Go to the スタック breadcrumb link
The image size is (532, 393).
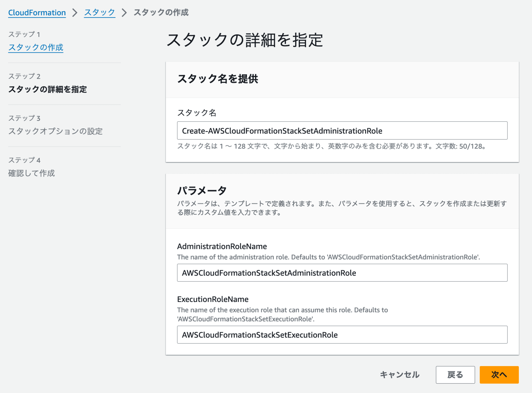click(x=99, y=12)
